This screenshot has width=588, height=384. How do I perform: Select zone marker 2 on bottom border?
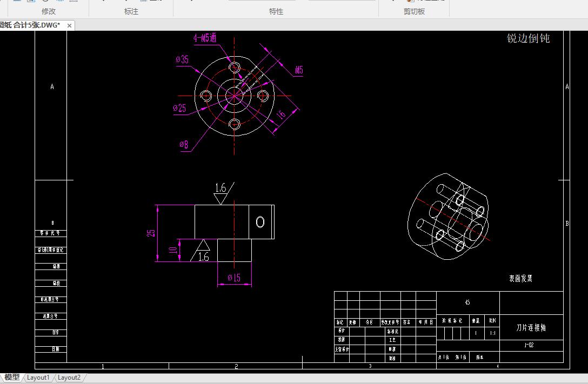pos(236,366)
